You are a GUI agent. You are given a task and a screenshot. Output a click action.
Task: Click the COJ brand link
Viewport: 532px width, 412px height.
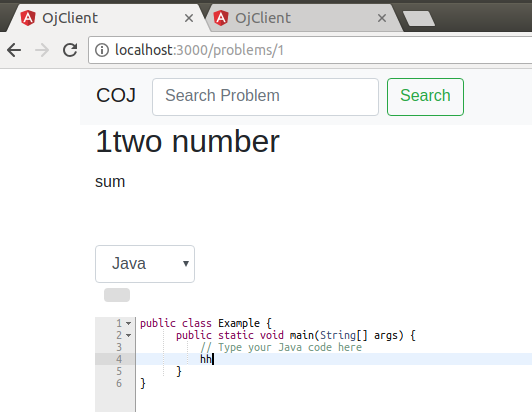tap(116, 95)
